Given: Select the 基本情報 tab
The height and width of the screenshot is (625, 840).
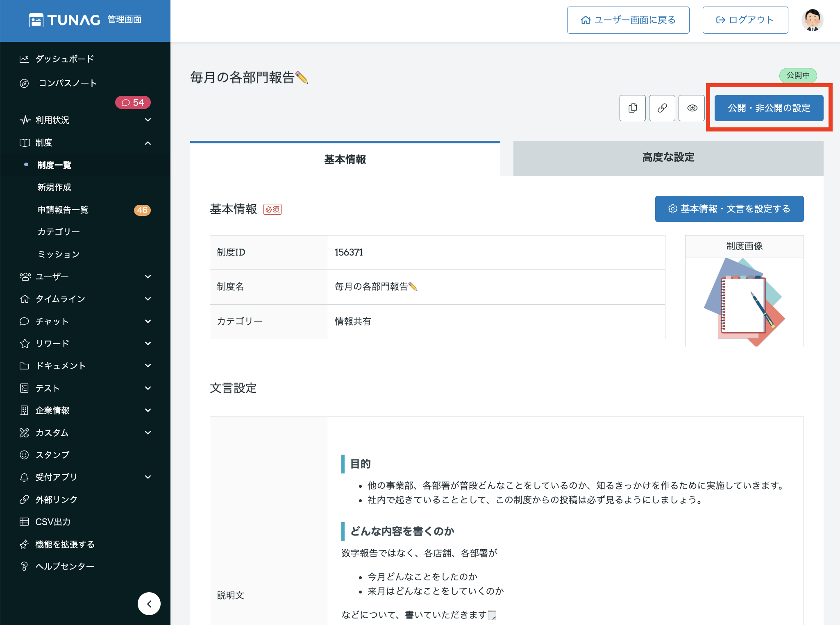Looking at the screenshot, I should pyautogui.click(x=345, y=159).
